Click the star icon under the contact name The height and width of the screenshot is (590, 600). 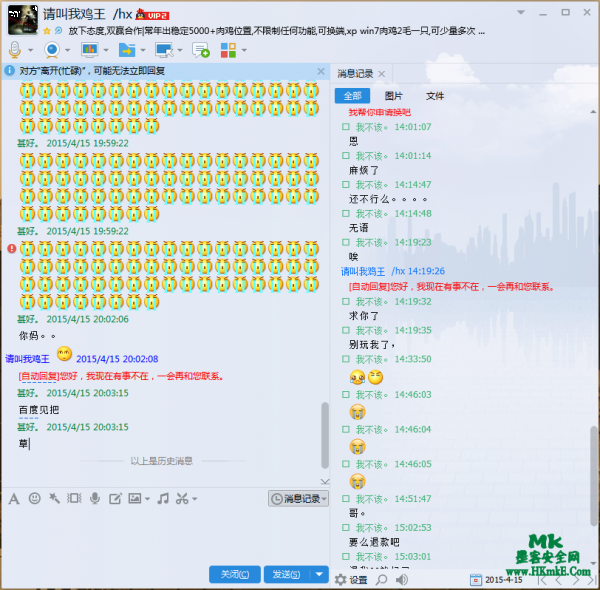coord(47,31)
